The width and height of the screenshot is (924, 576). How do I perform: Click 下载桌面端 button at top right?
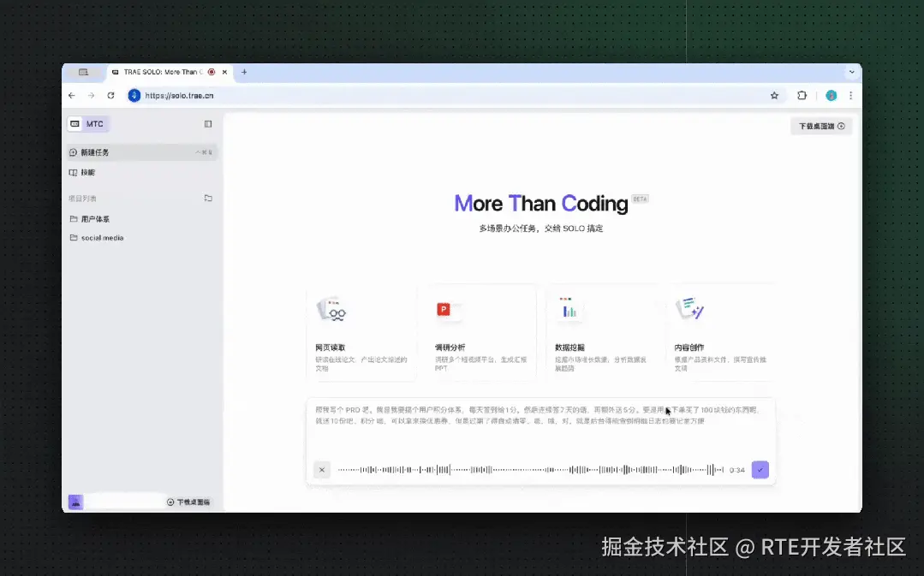pos(821,126)
